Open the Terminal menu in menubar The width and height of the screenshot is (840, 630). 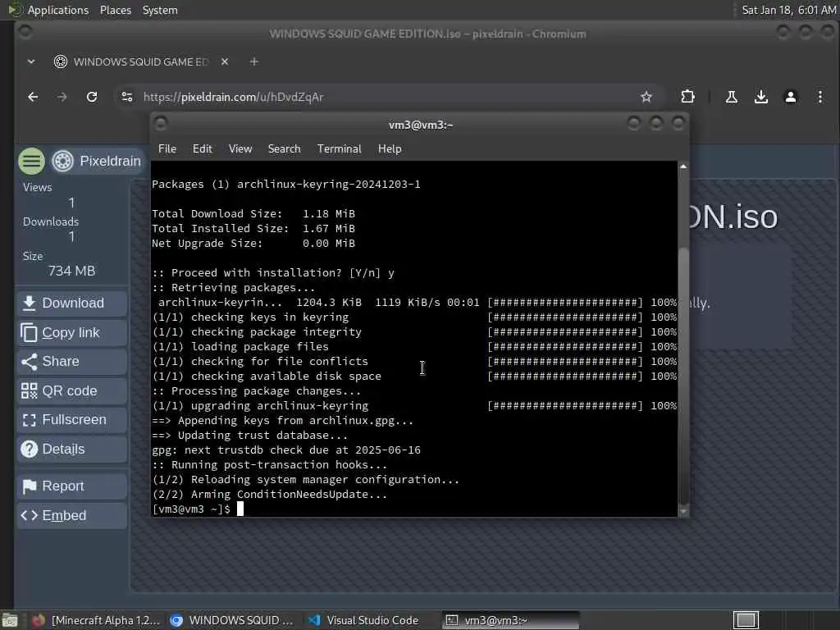pyautogui.click(x=339, y=149)
